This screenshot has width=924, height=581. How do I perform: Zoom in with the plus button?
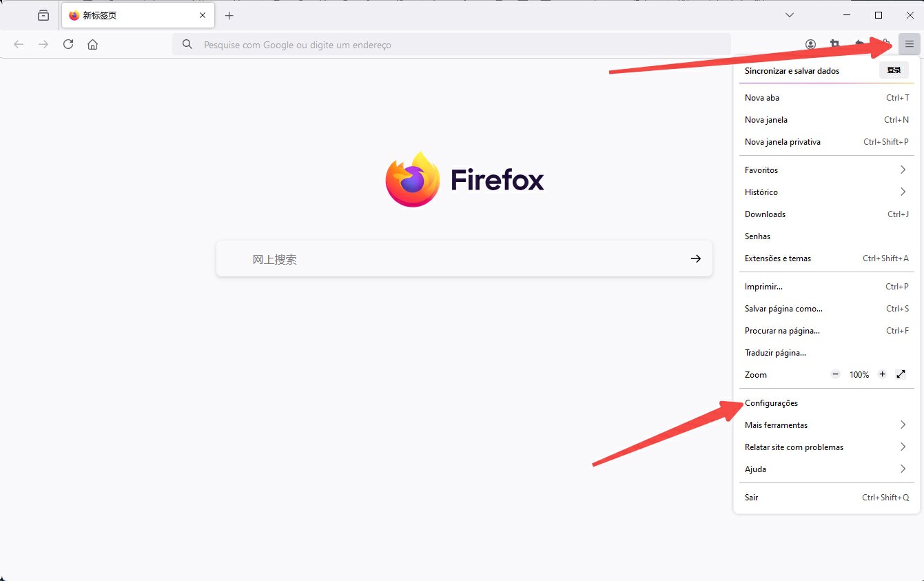[882, 374]
